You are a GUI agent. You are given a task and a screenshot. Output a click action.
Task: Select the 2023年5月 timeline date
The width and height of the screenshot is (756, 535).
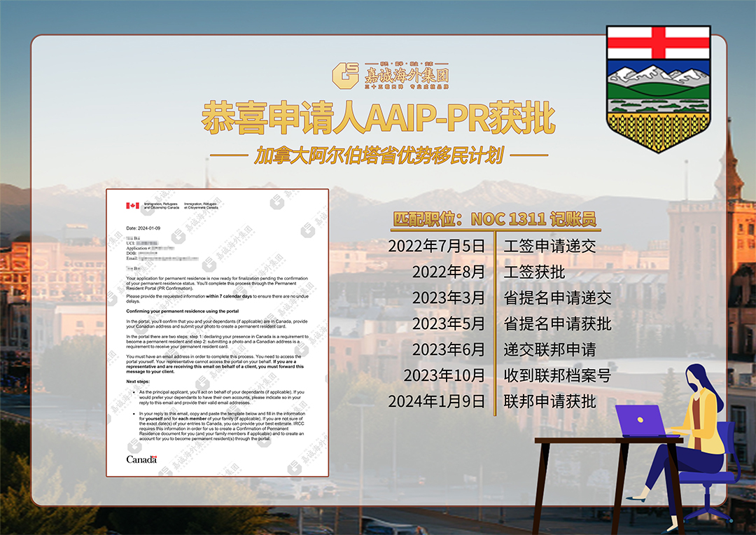[448, 324]
